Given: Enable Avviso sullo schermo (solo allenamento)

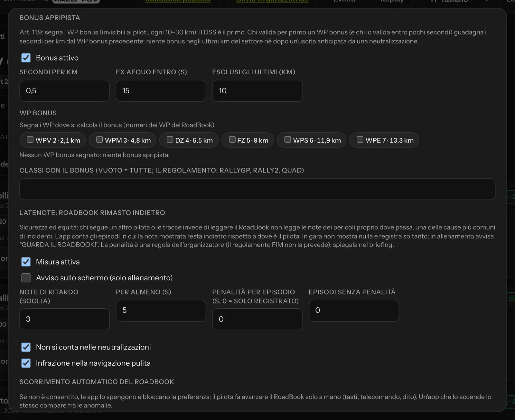Looking at the screenshot, I should [x=26, y=278].
